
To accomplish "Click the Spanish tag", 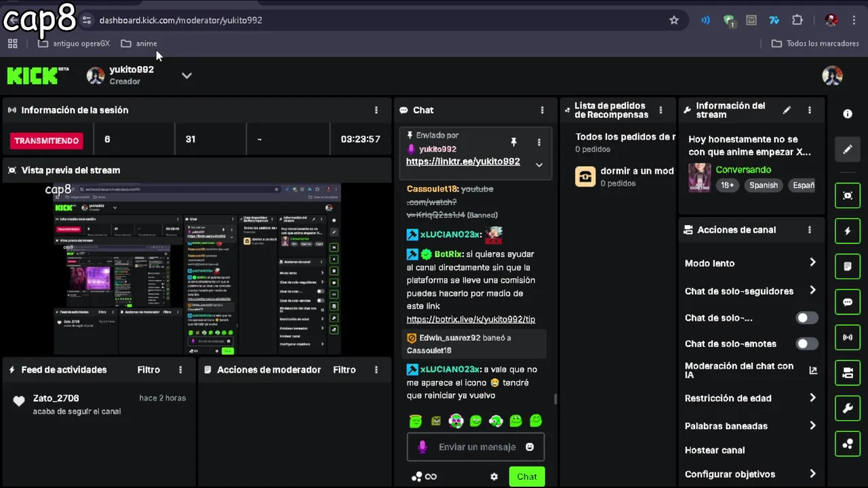I will (x=764, y=185).
